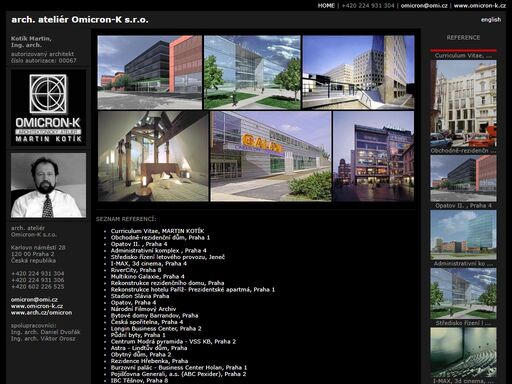Open sidebar thumbnail of glass tower complex

point(463,235)
